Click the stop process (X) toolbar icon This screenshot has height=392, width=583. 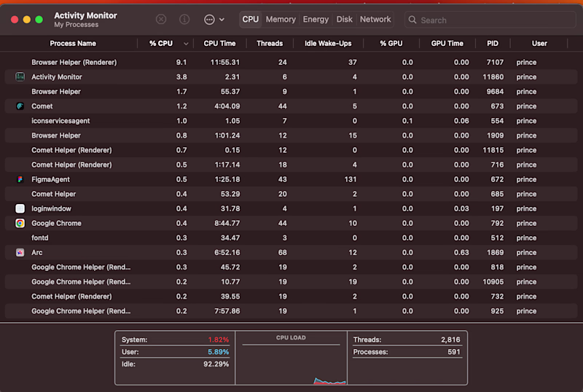tap(161, 20)
